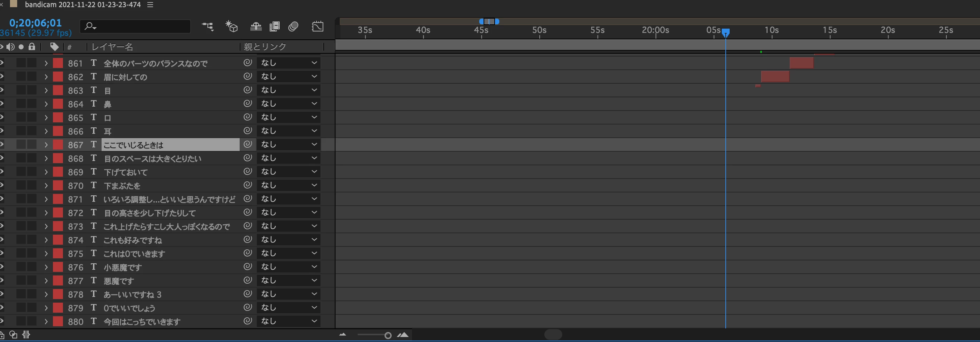Click the 36145 (29.97 fps) frame readout
The height and width of the screenshot is (342, 980).
[36, 33]
